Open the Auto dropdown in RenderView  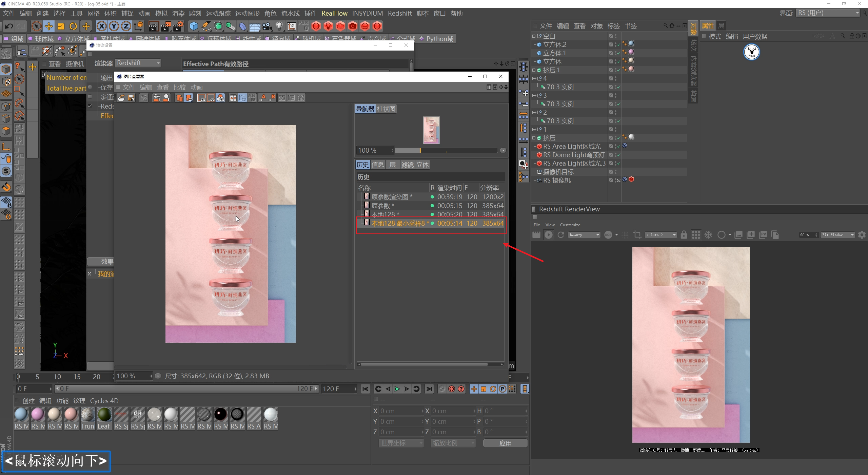(x=660, y=235)
